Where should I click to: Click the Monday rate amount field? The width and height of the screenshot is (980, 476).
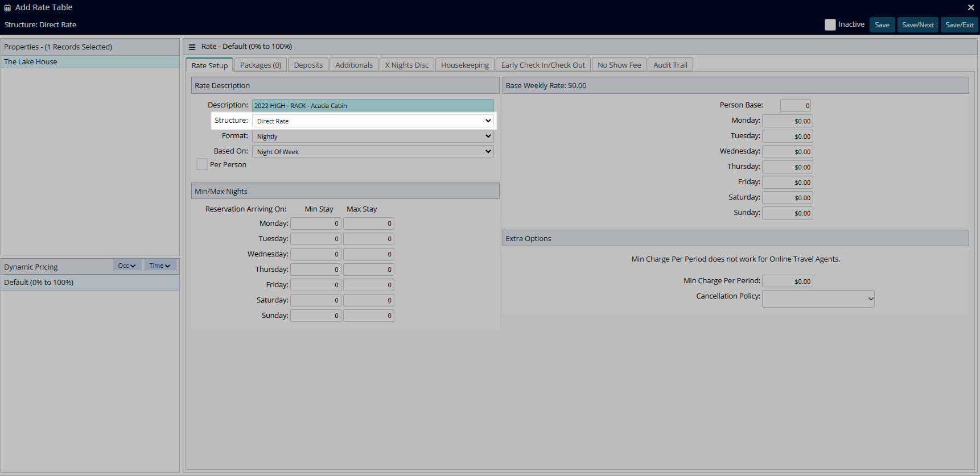point(788,121)
